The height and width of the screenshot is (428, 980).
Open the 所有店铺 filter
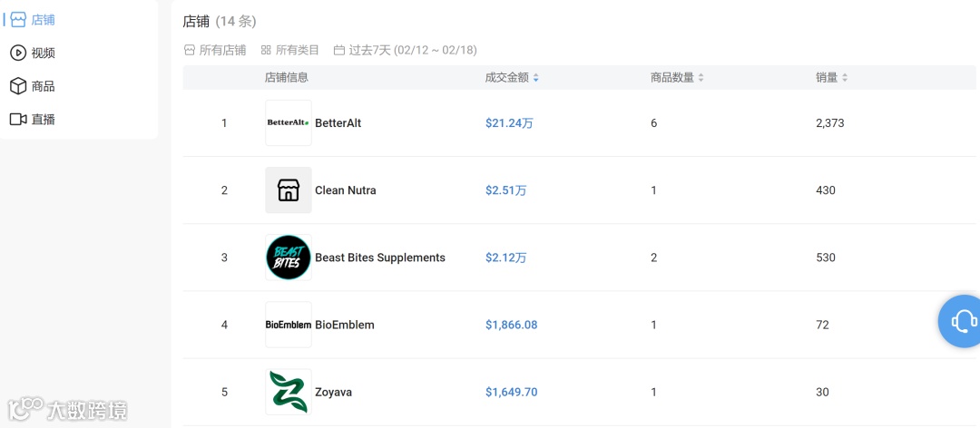click(215, 50)
